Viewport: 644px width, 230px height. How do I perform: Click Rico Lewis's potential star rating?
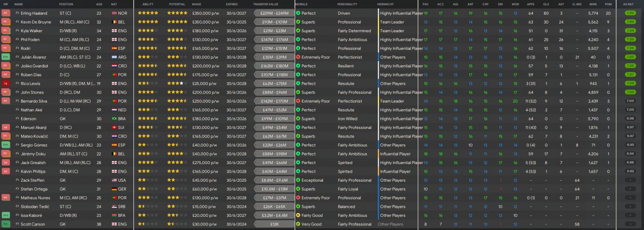(177, 84)
